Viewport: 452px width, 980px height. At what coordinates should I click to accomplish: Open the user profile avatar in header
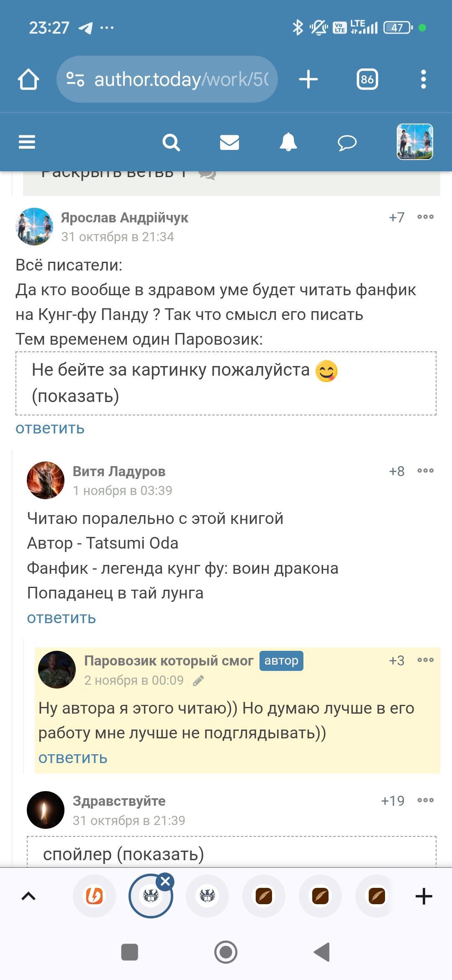[414, 142]
